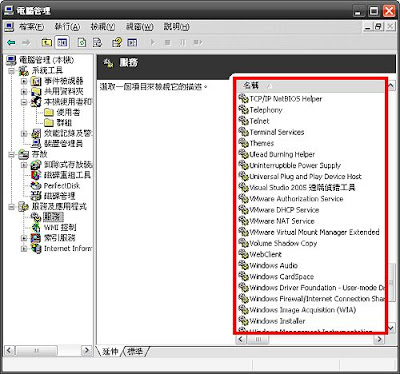Screen dimensions: 400x374
Task: Expand the Internet Information tree node
Action: (24, 248)
